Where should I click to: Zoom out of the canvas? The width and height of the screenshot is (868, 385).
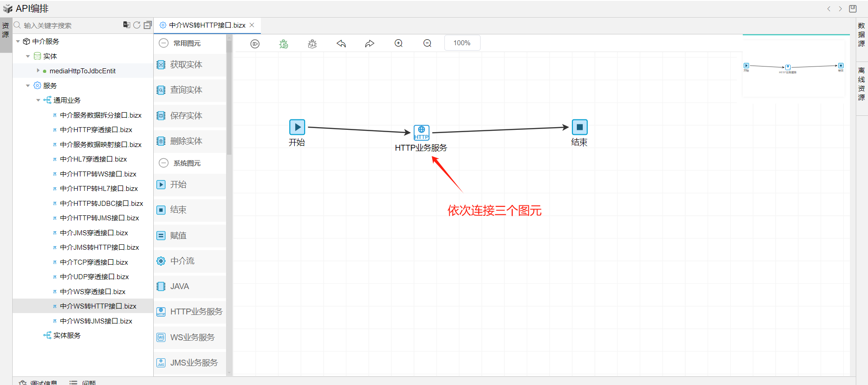[427, 43]
